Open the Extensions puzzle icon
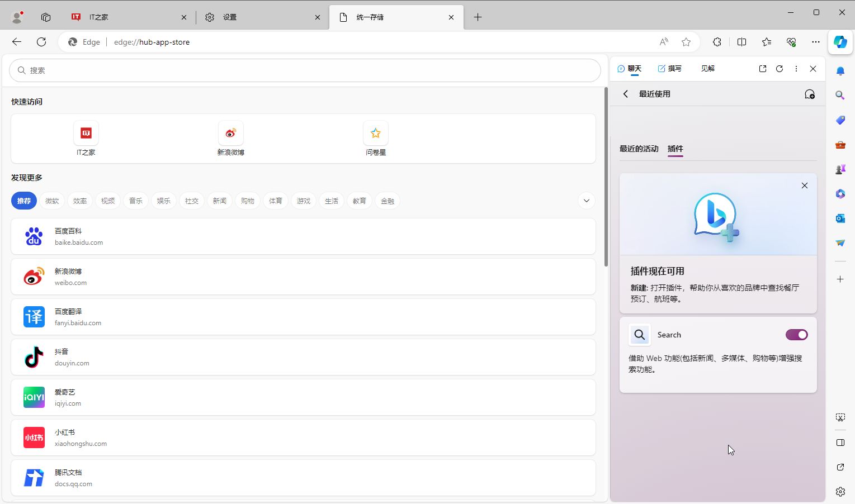Image resolution: width=855 pixels, height=504 pixels. coord(717,42)
